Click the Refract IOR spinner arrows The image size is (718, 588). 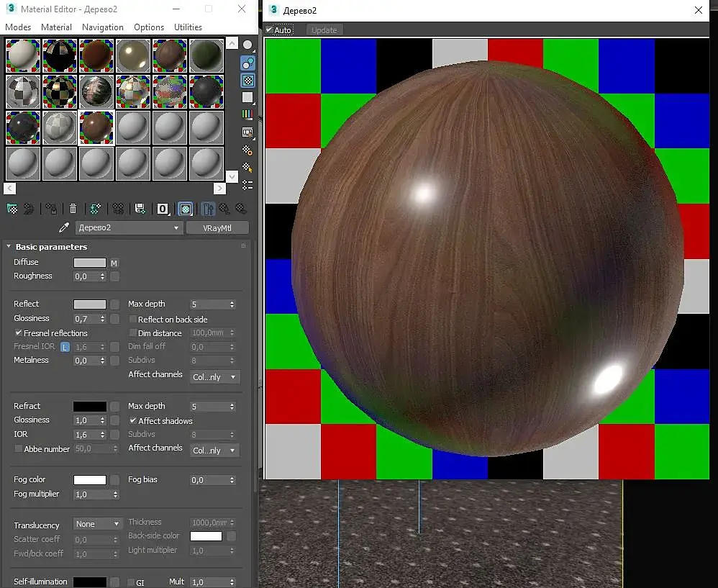(x=103, y=435)
